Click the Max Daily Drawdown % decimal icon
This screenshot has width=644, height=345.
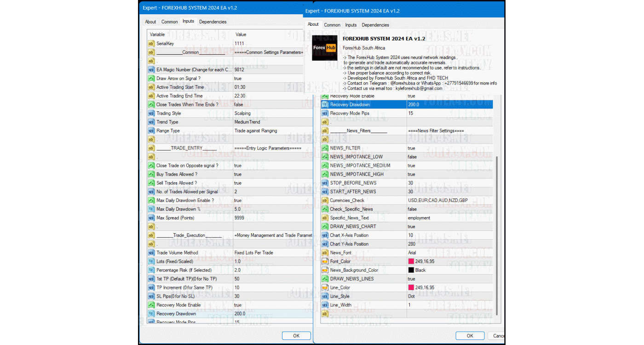tap(151, 209)
